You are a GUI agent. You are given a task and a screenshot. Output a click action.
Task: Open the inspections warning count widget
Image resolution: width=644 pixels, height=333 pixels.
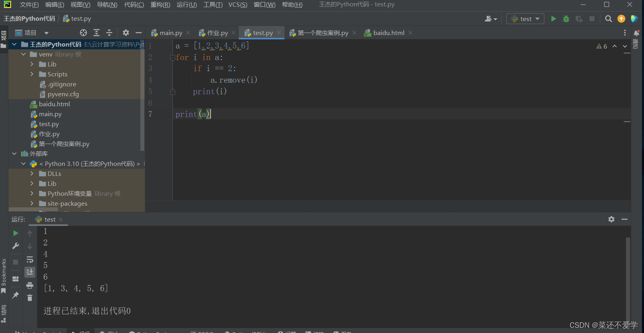click(x=601, y=46)
